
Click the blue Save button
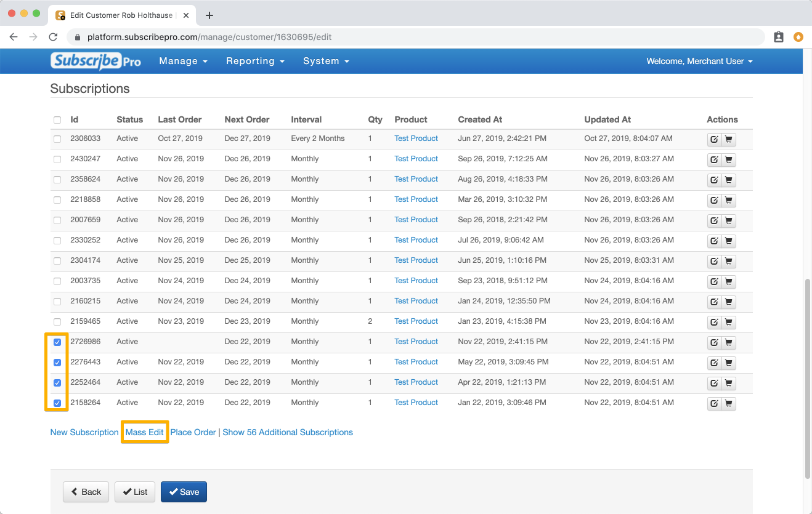pos(184,492)
